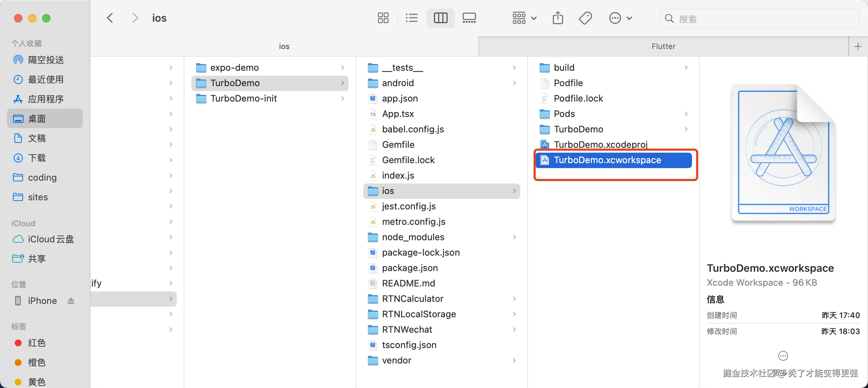This screenshot has height=388, width=868.
Task: Select the App.tsx file
Action: (442, 114)
